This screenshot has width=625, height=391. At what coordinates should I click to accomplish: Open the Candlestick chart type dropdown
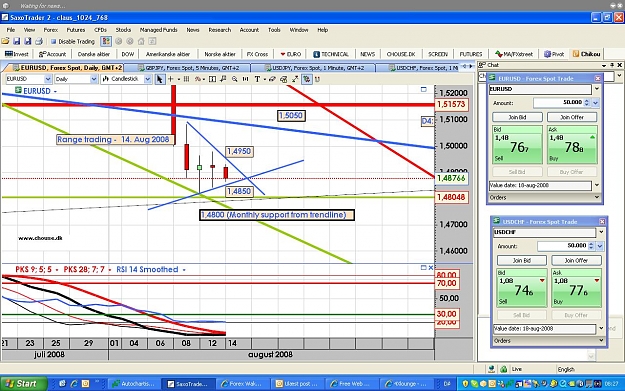(147, 79)
